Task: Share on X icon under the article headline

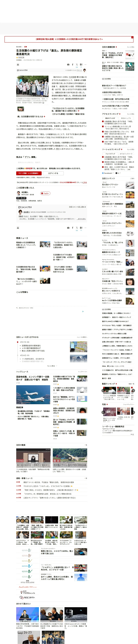Action: pos(77,65)
